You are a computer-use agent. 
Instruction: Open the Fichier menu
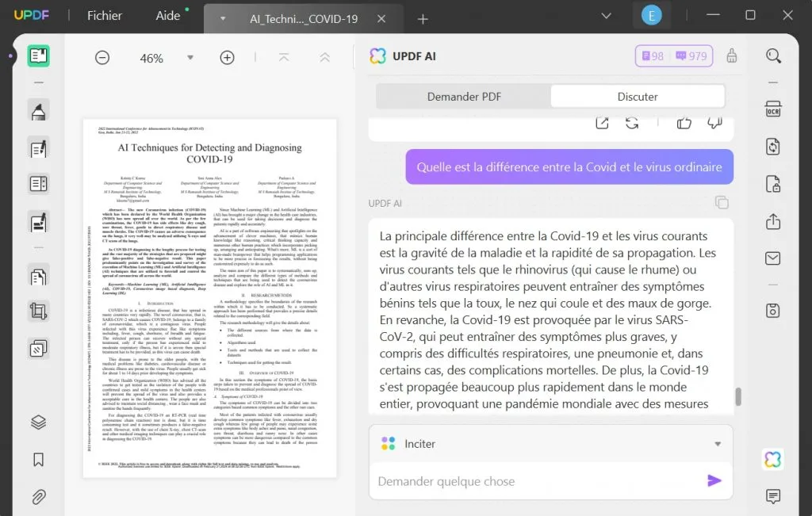pos(104,15)
